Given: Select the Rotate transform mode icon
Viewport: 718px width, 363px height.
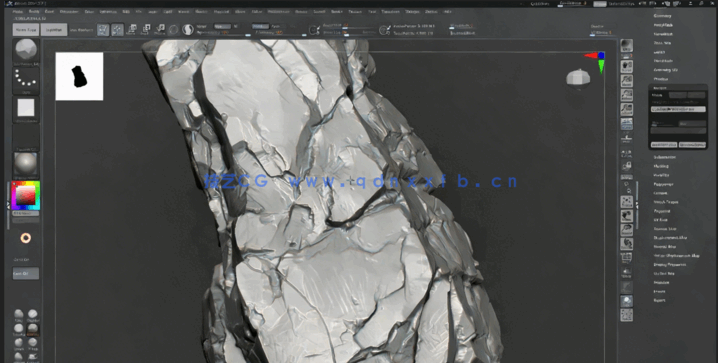Looking at the screenshot, I should coord(160,30).
